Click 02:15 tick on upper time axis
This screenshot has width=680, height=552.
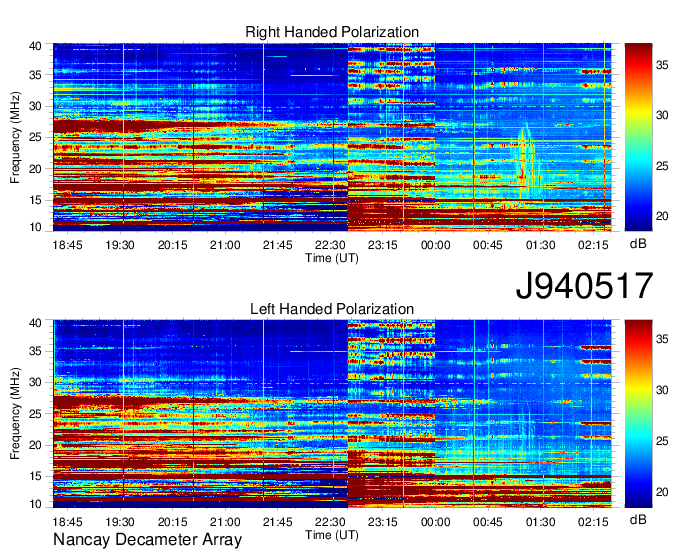593,245
